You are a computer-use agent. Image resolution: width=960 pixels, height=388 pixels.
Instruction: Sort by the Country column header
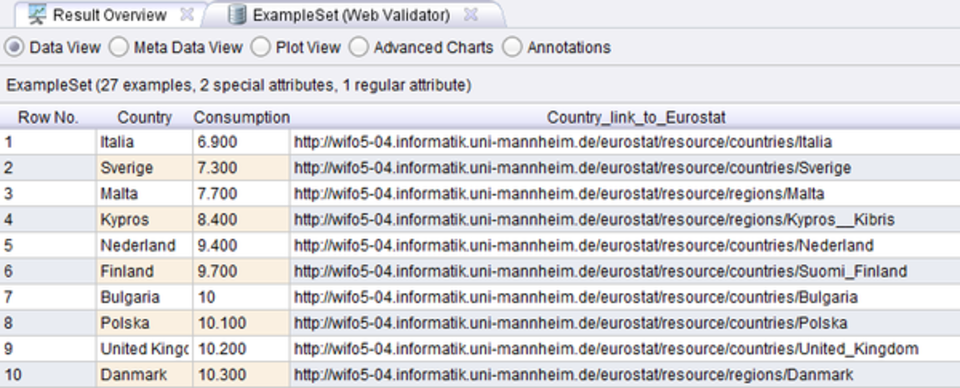click(144, 117)
